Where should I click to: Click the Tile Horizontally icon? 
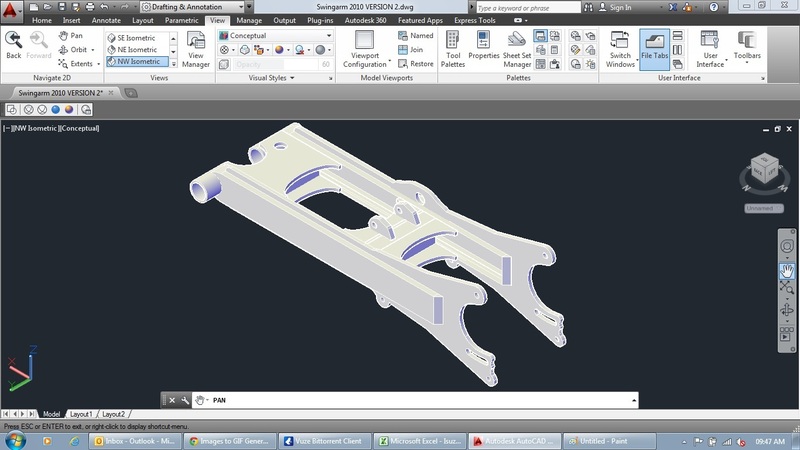pos(678,35)
